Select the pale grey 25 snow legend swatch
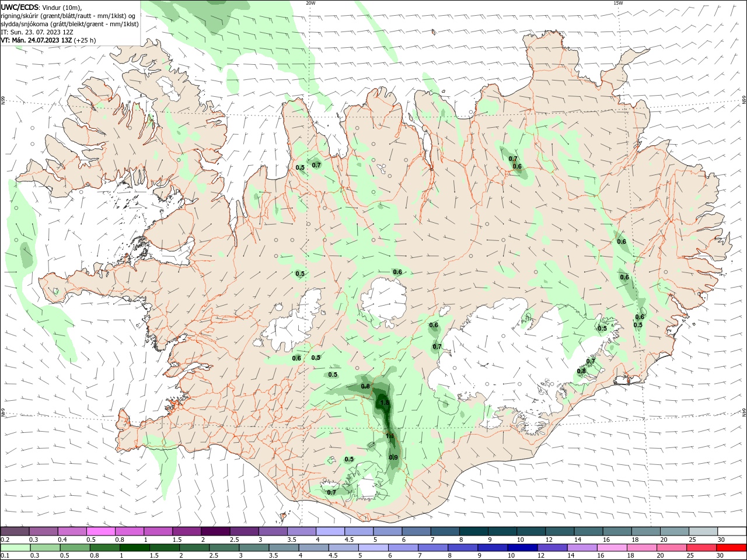Viewport: 747px width, 560px height. pos(703,531)
